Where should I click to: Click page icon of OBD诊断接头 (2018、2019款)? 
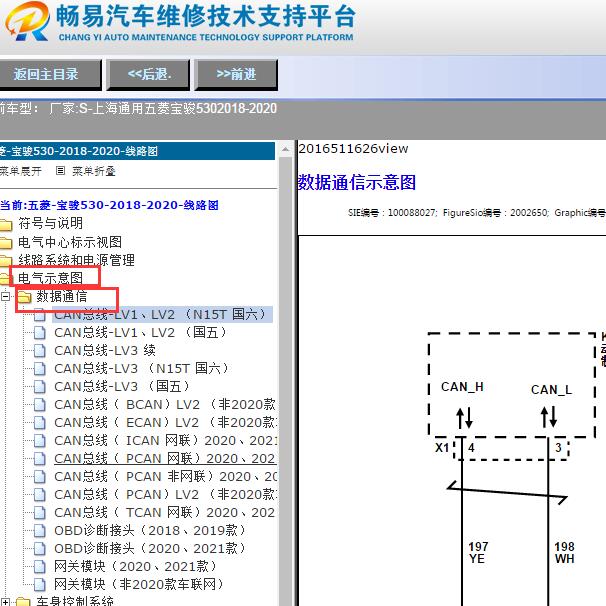click(x=39, y=531)
